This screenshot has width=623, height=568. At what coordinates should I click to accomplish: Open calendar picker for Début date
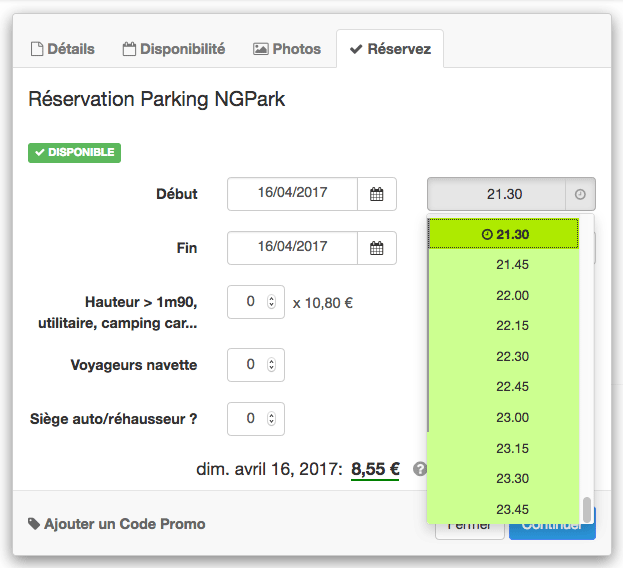click(377, 194)
